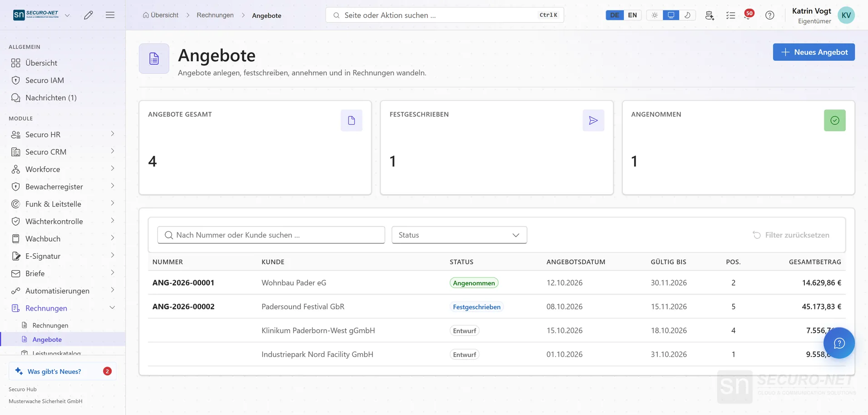The width and height of the screenshot is (868, 415).
Task: Click the KV user avatar
Action: [846, 15]
